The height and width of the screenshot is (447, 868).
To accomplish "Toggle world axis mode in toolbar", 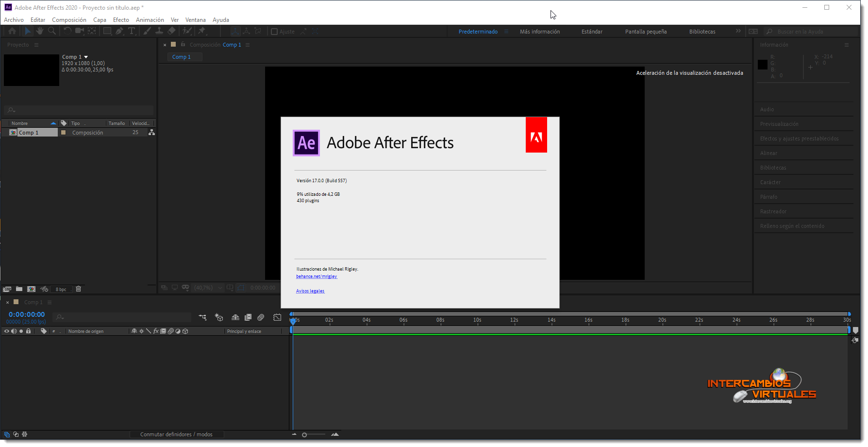I will pos(247,31).
